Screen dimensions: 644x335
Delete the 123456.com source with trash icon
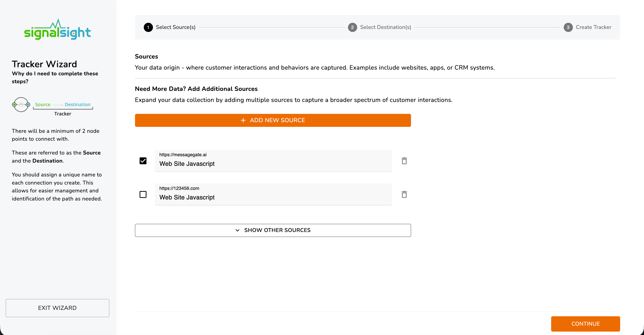click(404, 194)
